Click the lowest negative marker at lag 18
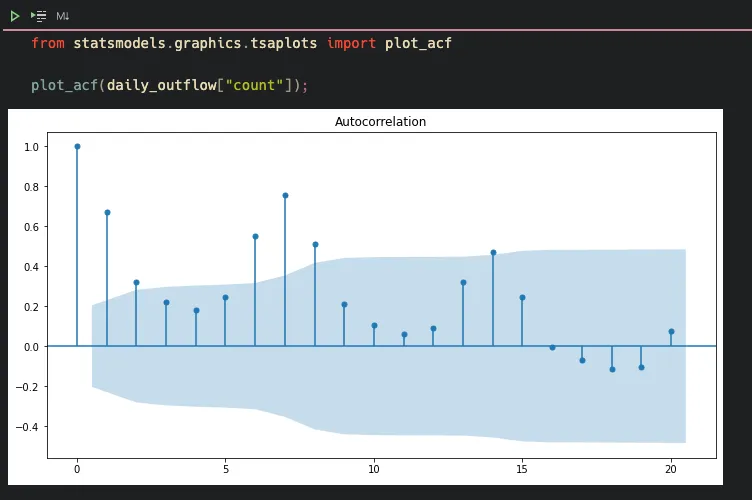Image resolution: width=752 pixels, height=500 pixels. (x=612, y=370)
